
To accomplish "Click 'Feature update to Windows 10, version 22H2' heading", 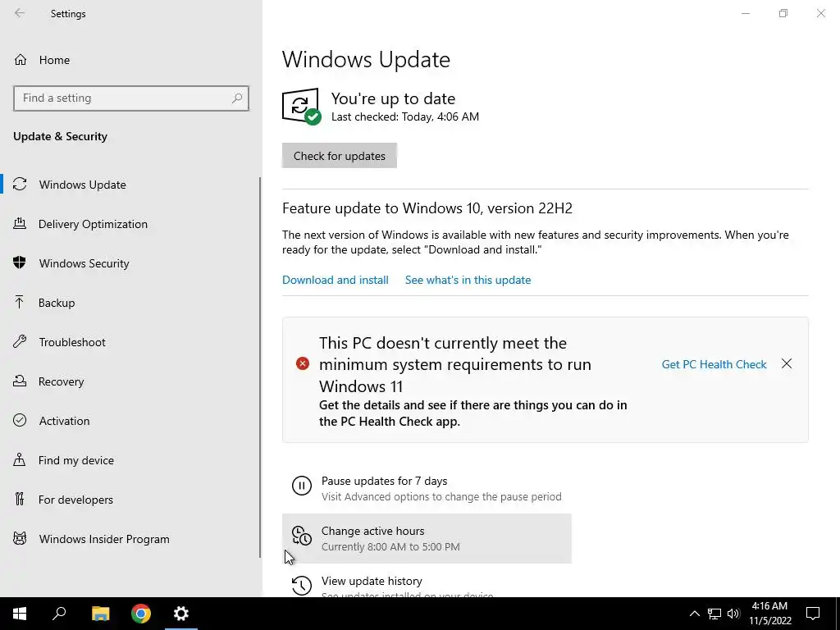I will click(x=427, y=208).
